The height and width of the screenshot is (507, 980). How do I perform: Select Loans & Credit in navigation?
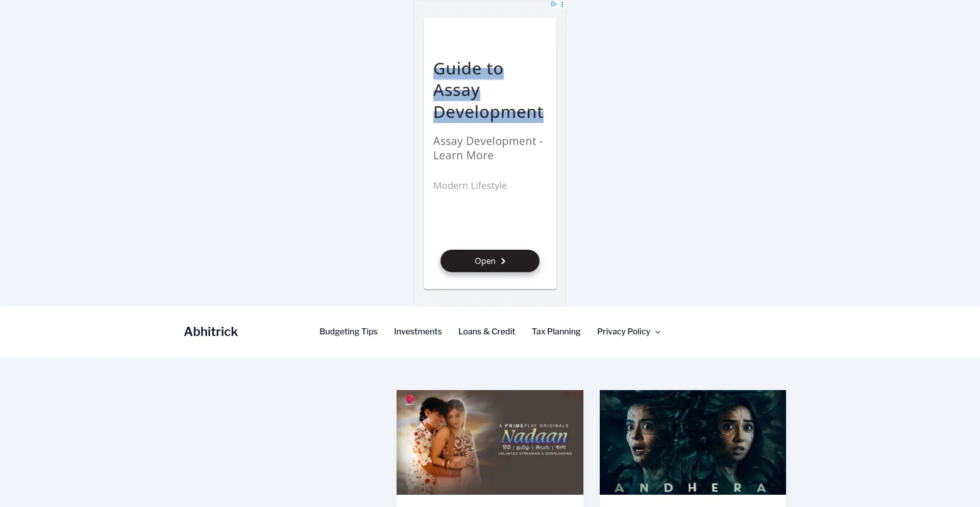click(486, 331)
